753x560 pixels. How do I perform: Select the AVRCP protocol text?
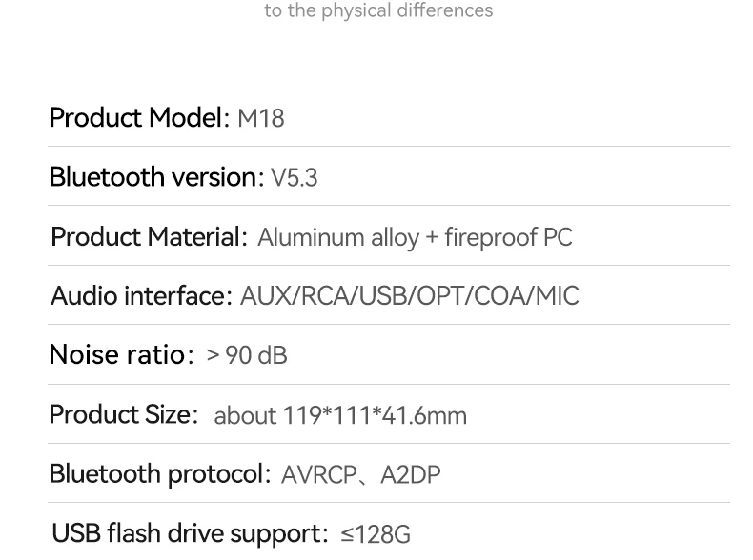click(319, 475)
